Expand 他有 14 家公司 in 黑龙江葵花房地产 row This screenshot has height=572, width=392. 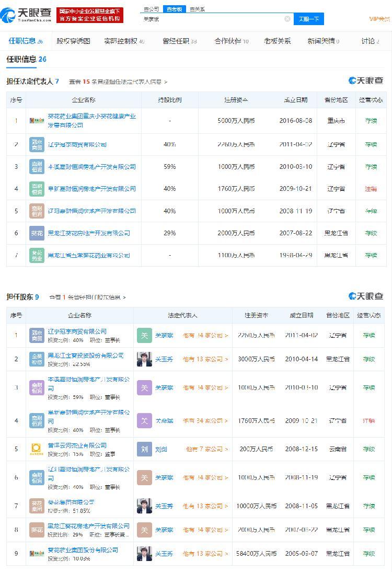pyautogui.click(x=205, y=530)
